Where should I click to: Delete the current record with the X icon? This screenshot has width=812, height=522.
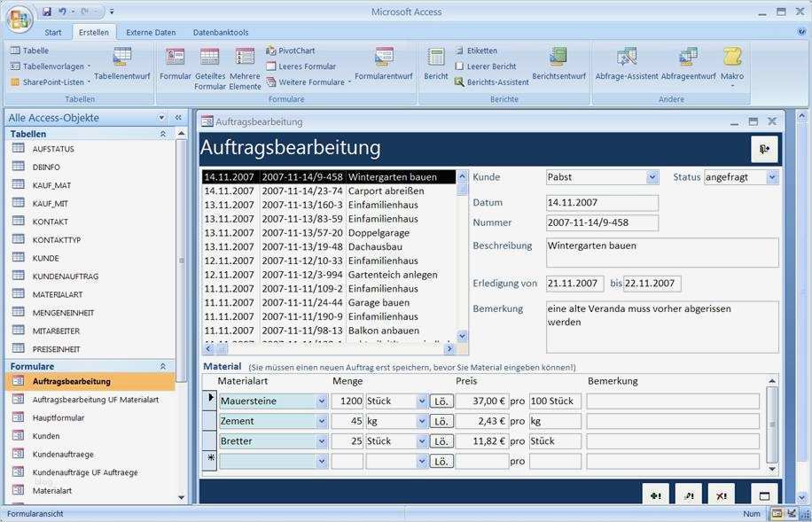[x=721, y=495]
